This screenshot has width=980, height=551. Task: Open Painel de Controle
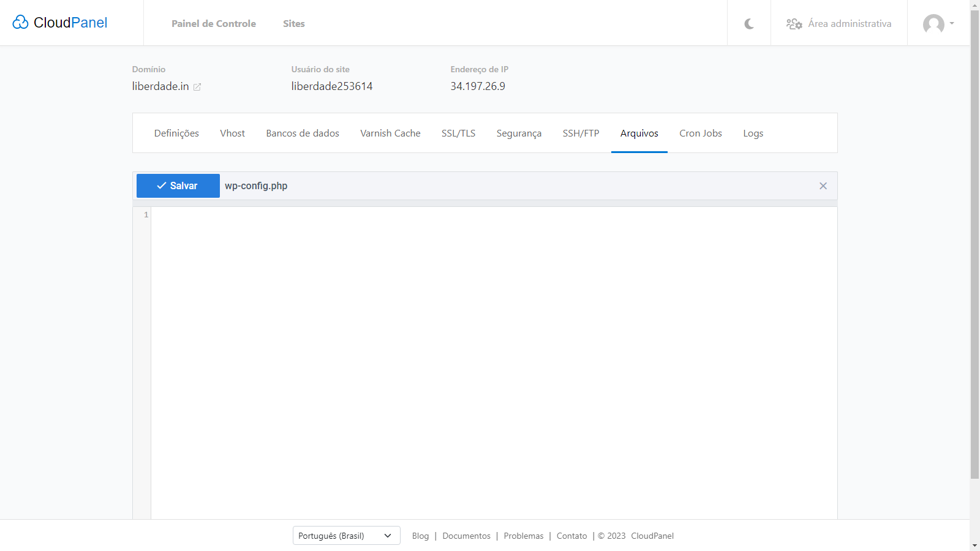click(214, 23)
